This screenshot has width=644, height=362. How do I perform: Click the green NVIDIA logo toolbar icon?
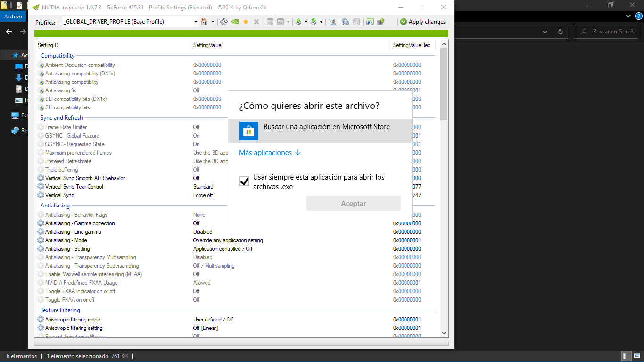pyautogui.click(x=235, y=22)
